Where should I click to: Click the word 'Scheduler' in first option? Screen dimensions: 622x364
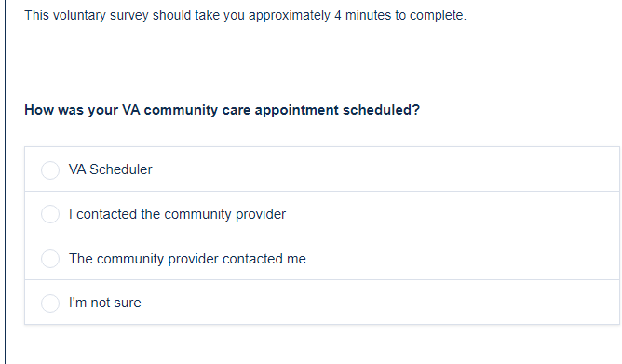[121, 169]
